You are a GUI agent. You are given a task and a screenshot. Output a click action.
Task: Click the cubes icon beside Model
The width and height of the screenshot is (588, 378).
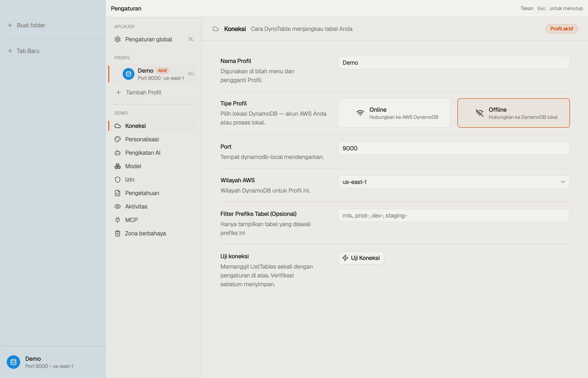click(118, 166)
